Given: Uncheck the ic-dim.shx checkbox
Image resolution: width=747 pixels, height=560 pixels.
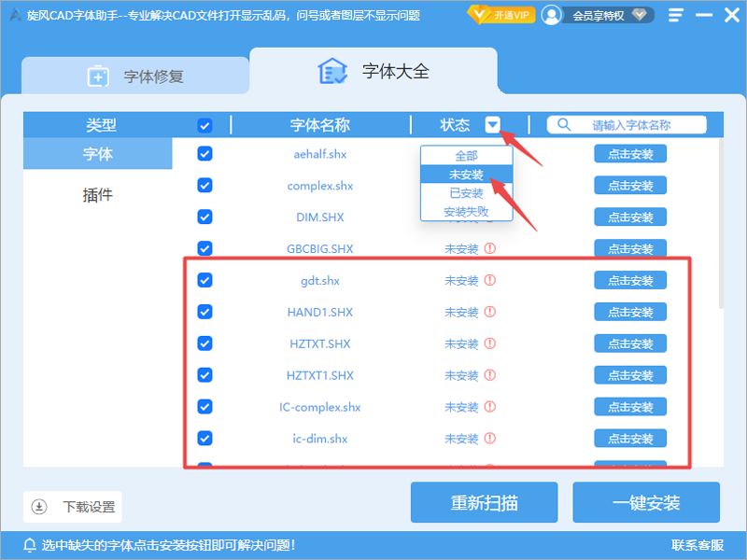Looking at the screenshot, I should point(204,438).
